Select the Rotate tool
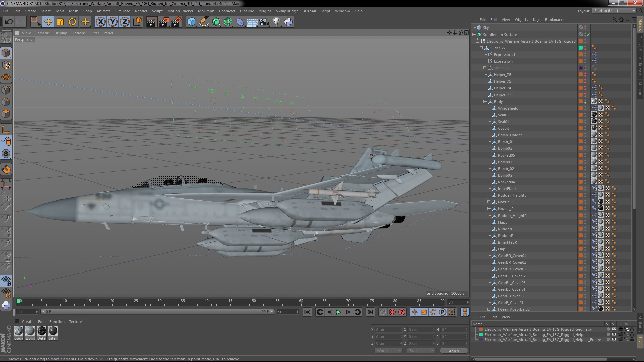The image size is (644, 362). (72, 22)
